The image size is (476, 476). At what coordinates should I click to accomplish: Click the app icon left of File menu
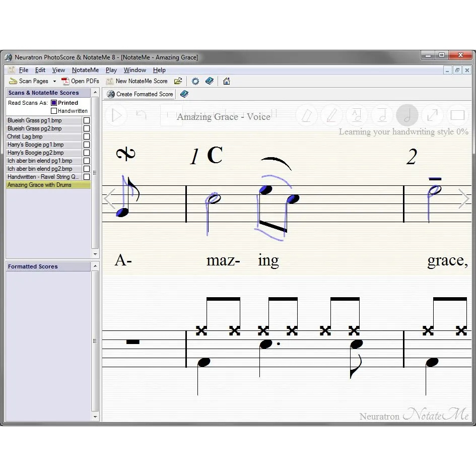click(12, 70)
